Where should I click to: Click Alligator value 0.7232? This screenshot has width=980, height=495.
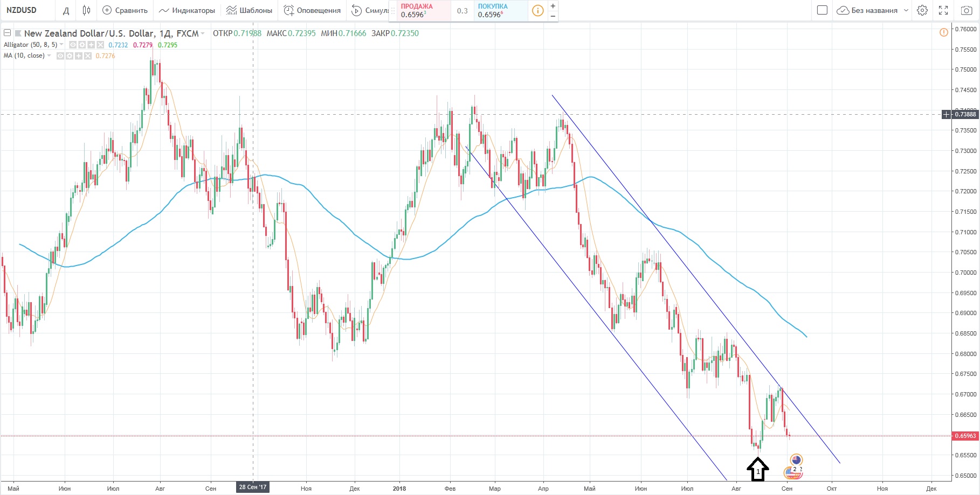[x=118, y=45]
